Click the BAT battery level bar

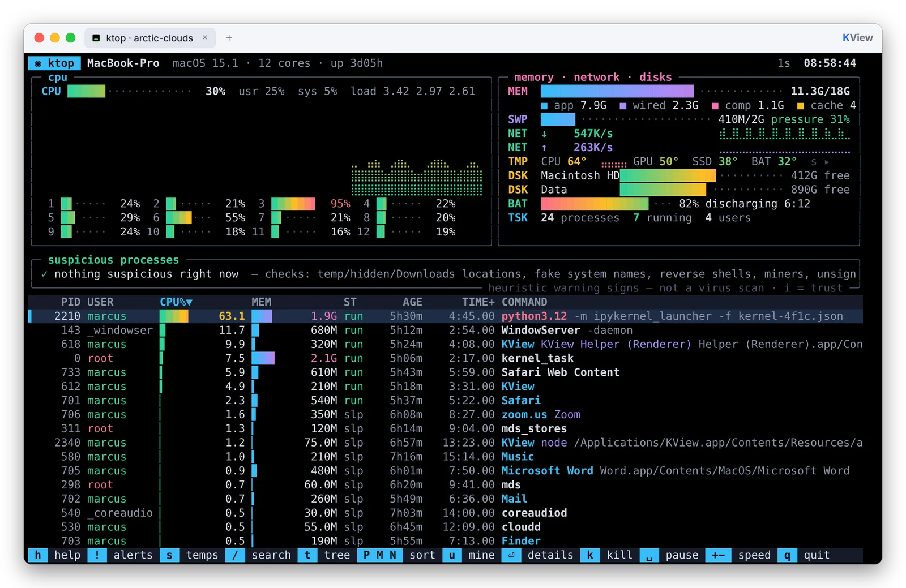coord(595,204)
